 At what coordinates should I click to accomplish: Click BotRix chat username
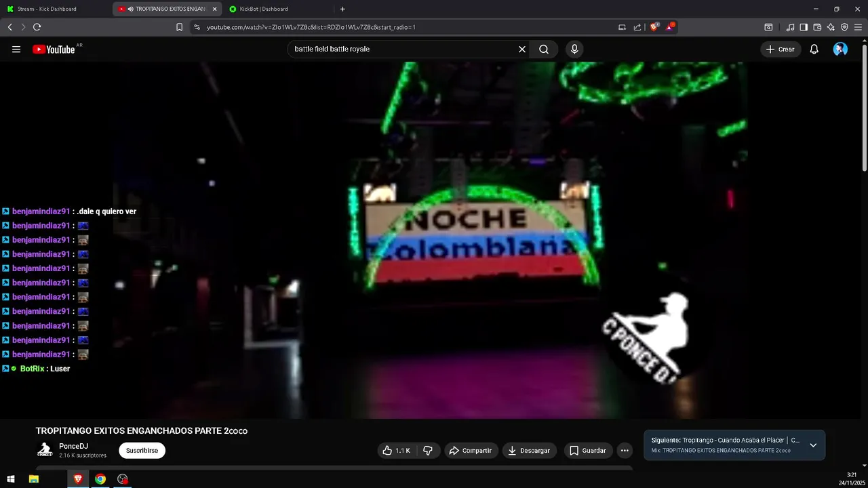point(32,369)
